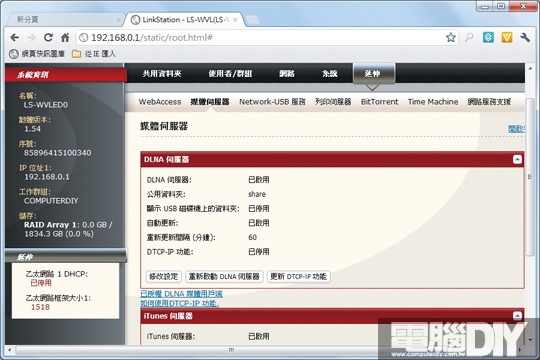Click the LS-WVLED0 device name
The image size is (540, 360).
[45, 105]
